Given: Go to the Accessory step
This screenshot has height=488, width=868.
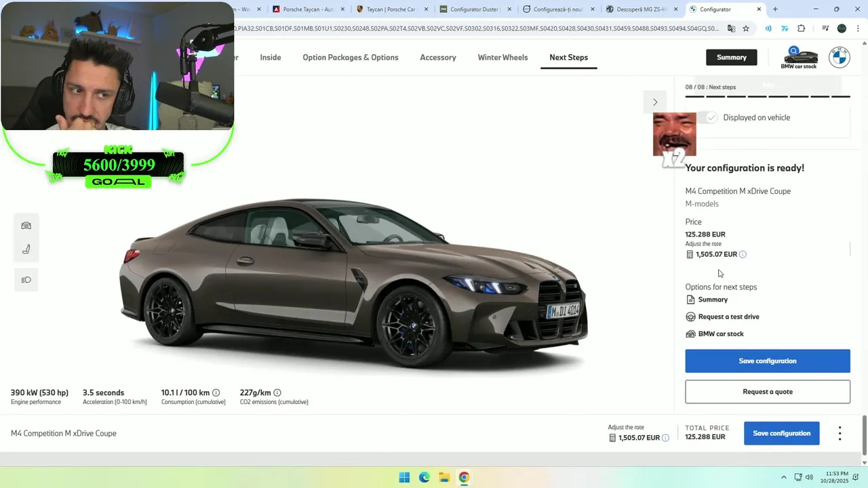Looking at the screenshot, I should pos(437,58).
